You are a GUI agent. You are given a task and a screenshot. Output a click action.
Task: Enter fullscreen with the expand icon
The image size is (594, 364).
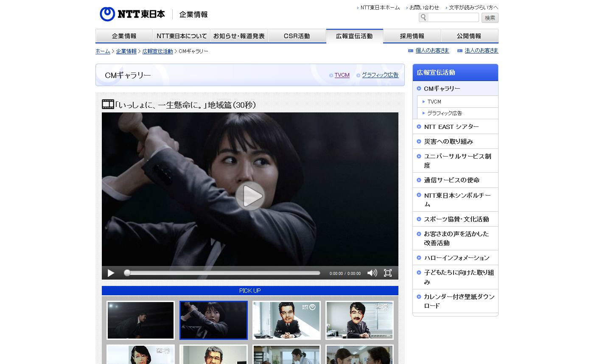tap(388, 273)
